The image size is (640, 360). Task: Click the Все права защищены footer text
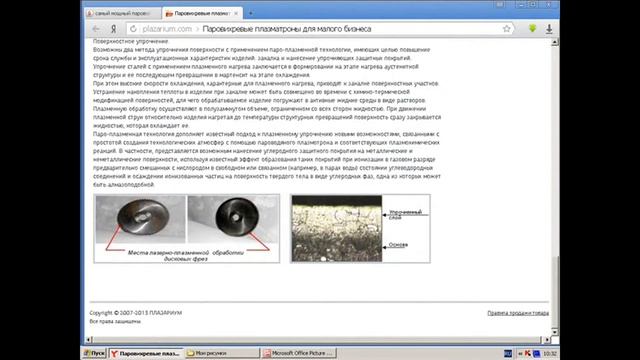pyautogui.click(x=115, y=322)
